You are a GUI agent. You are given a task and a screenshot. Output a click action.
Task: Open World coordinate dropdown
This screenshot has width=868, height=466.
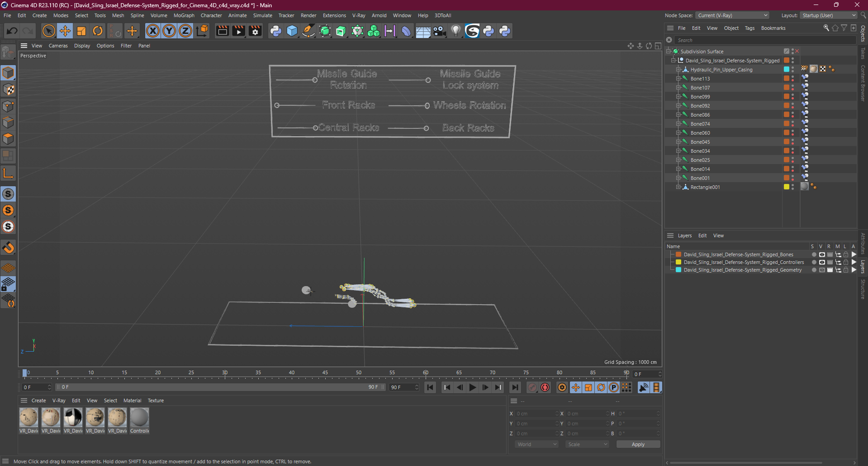pyautogui.click(x=536, y=444)
